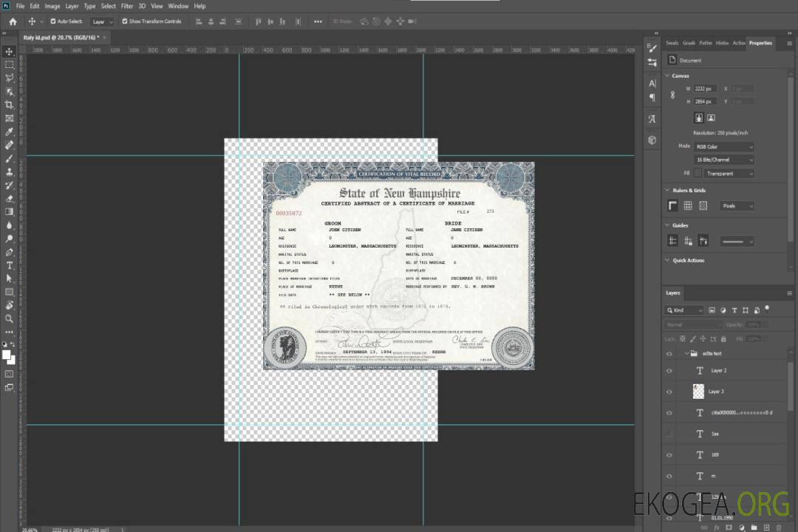This screenshot has height=532, width=798.
Task: Select the Rectangular Marquee tool
Action: (9, 65)
